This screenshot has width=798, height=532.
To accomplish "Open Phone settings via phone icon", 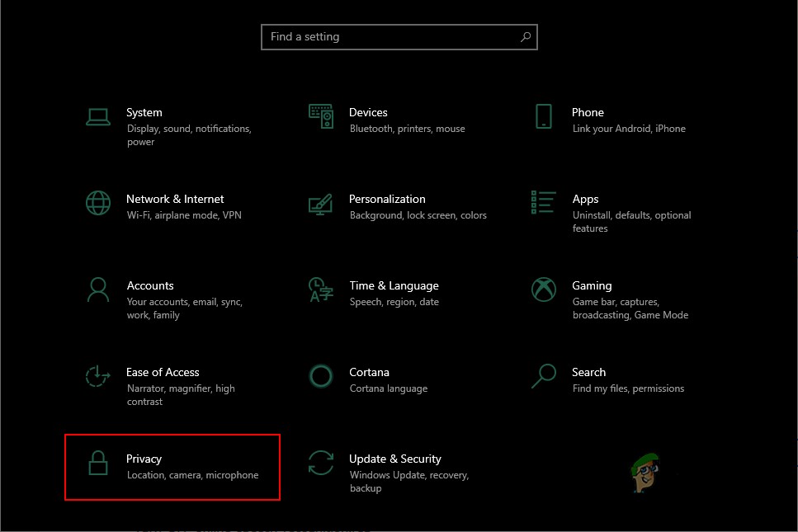I will point(543,116).
